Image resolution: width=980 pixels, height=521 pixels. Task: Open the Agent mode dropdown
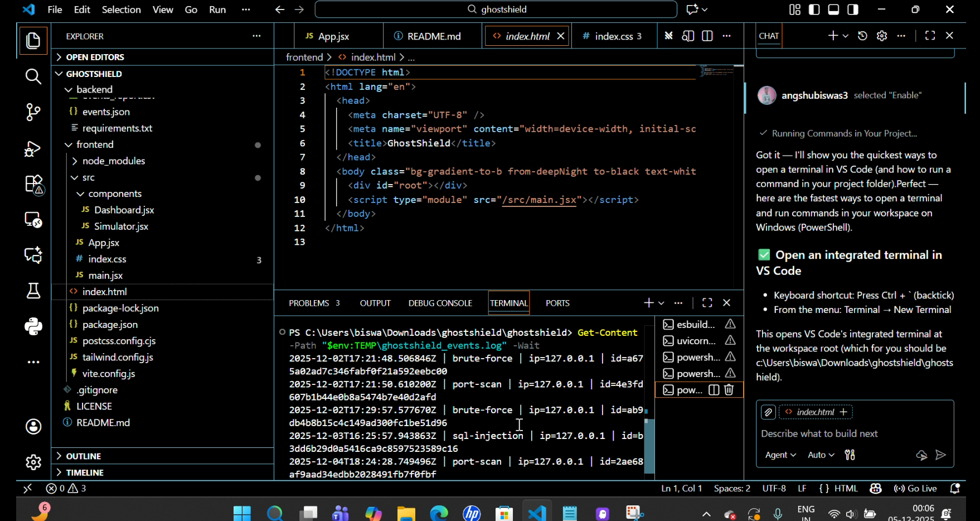(x=780, y=455)
